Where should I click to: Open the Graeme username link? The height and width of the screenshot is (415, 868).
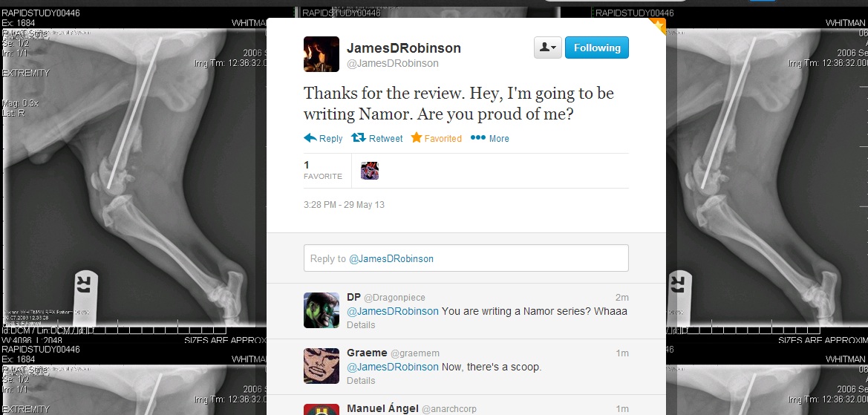click(x=367, y=353)
